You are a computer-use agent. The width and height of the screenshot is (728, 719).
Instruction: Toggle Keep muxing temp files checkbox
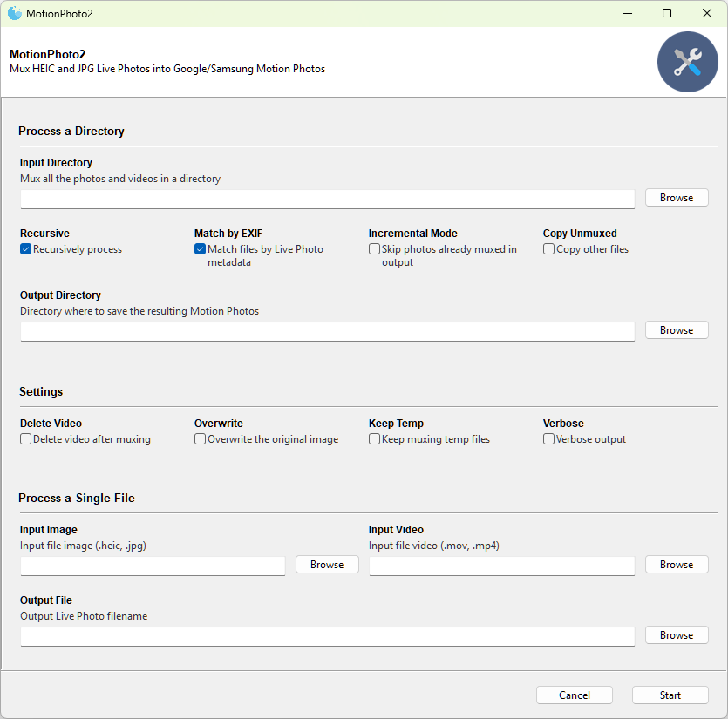click(374, 439)
